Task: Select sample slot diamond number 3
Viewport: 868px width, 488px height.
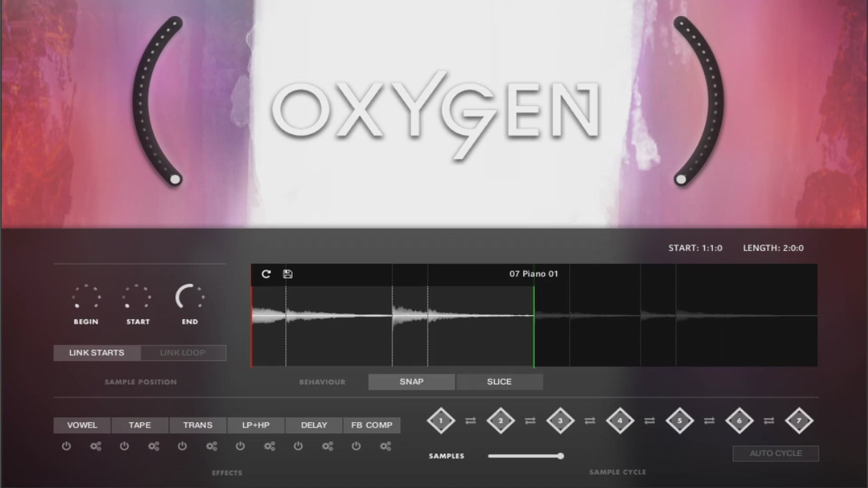Action: pos(560,421)
